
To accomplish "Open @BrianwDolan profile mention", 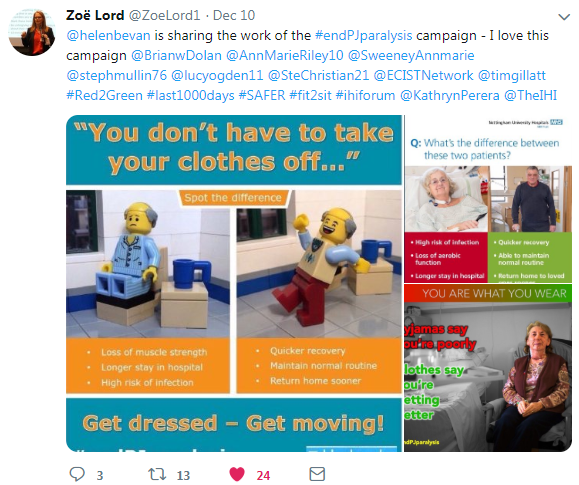I will coord(176,55).
